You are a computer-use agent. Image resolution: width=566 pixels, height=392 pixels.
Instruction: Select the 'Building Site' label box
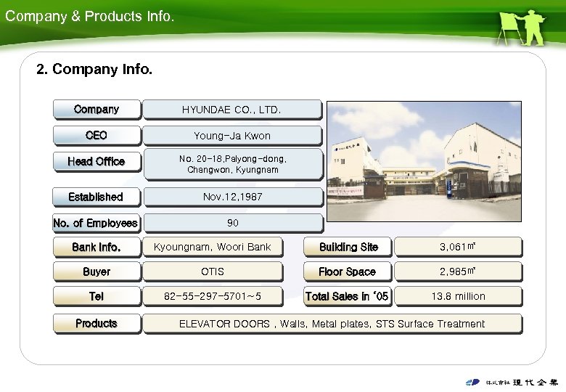[348, 247]
